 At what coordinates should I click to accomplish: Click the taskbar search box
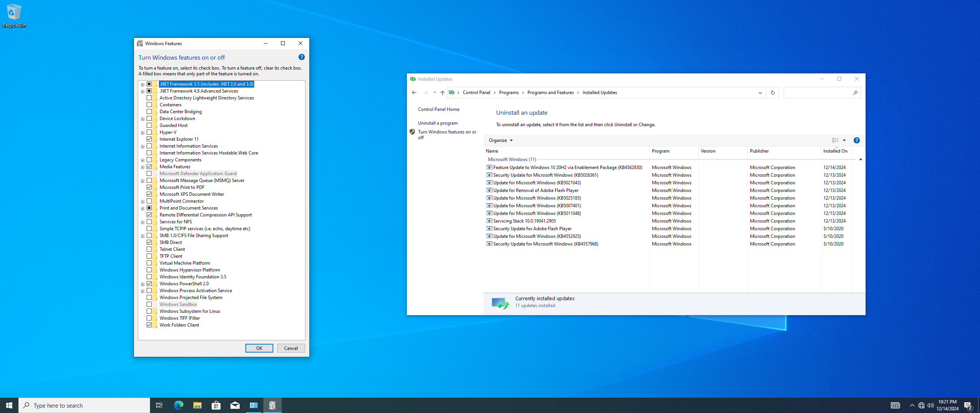(84, 405)
